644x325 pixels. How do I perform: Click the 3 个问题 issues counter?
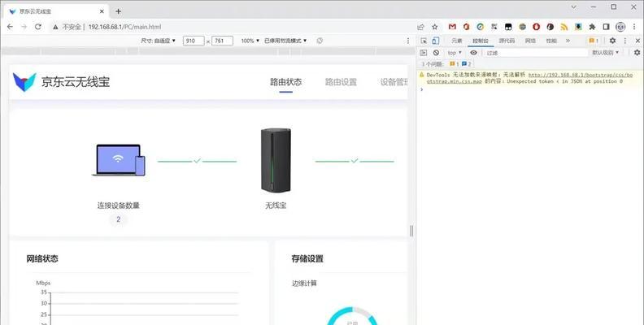pyautogui.click(x=446, y=64)
